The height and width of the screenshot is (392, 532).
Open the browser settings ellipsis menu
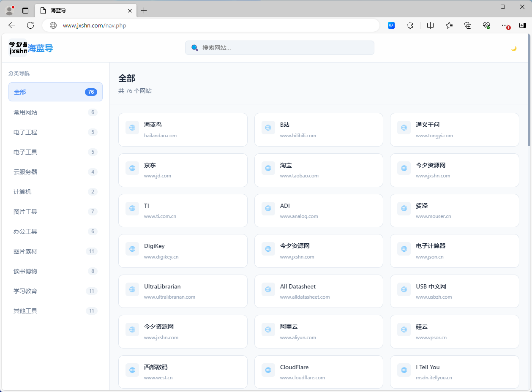[x=505, y=25]
